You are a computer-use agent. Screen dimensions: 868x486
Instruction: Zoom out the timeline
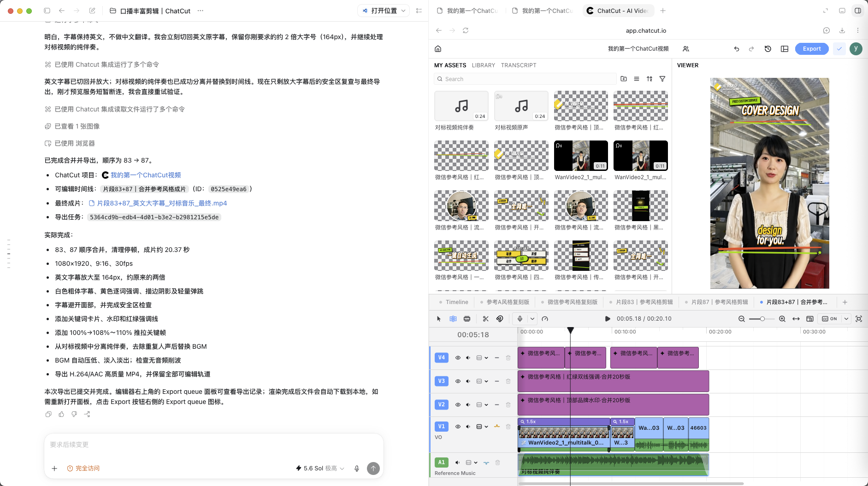tap(742, 319)
